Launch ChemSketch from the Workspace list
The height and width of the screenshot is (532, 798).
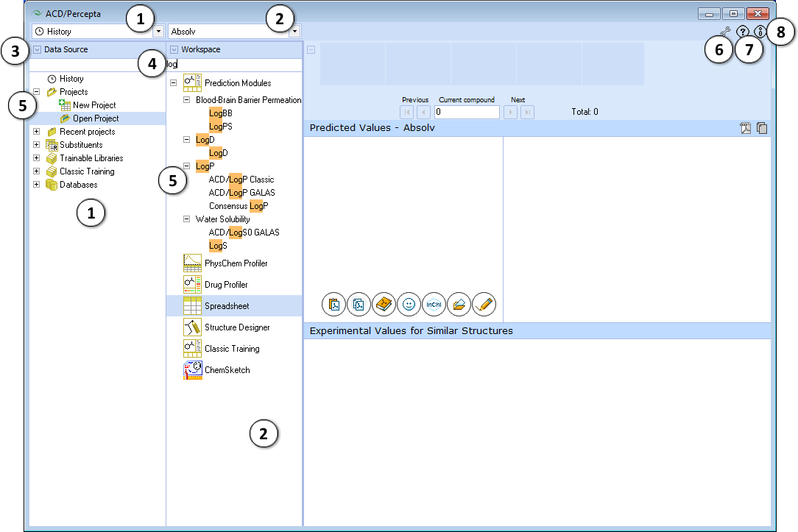[217, 370]
